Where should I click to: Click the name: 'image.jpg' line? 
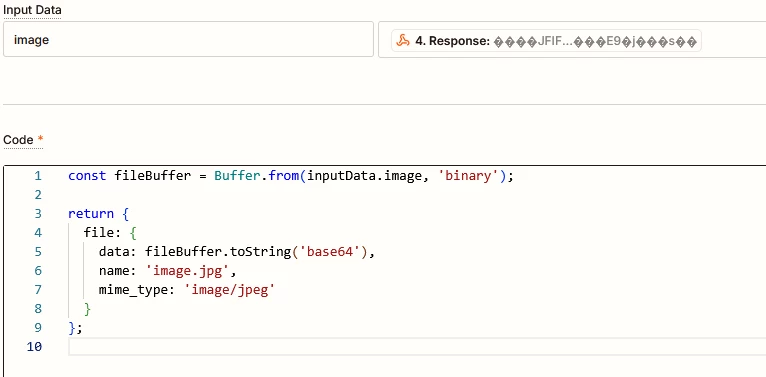(168, 271)
